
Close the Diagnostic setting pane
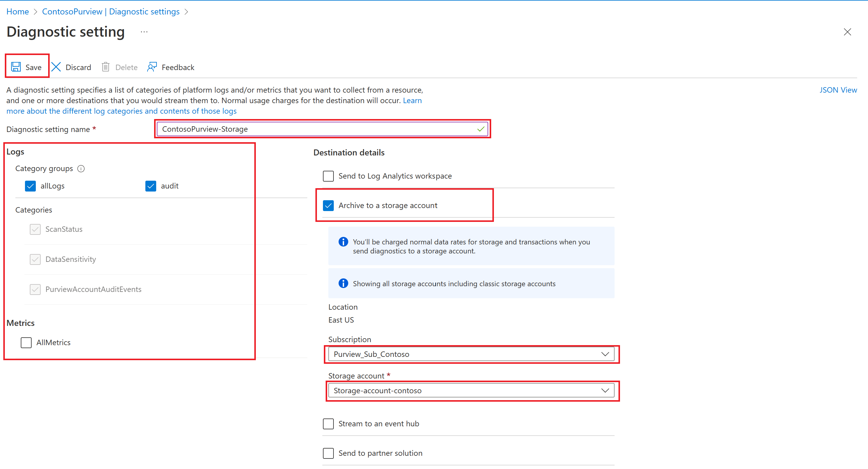[x=847, y=32]
